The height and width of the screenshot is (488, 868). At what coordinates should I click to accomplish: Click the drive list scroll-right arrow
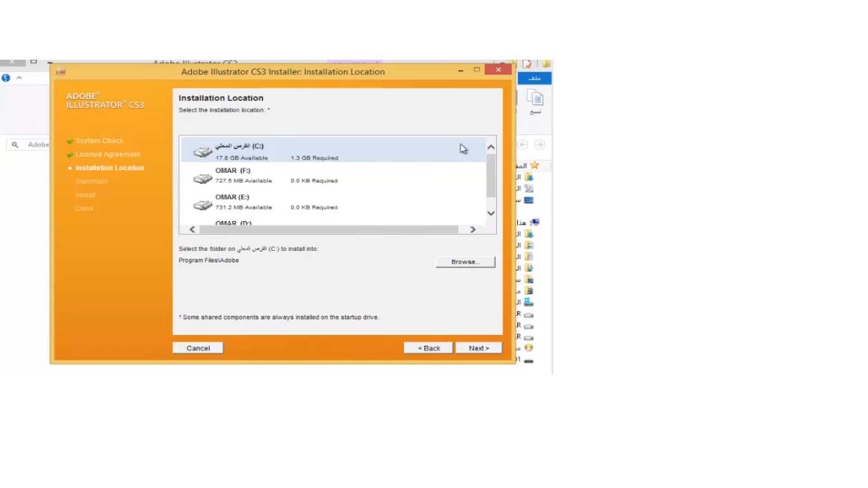473,229
